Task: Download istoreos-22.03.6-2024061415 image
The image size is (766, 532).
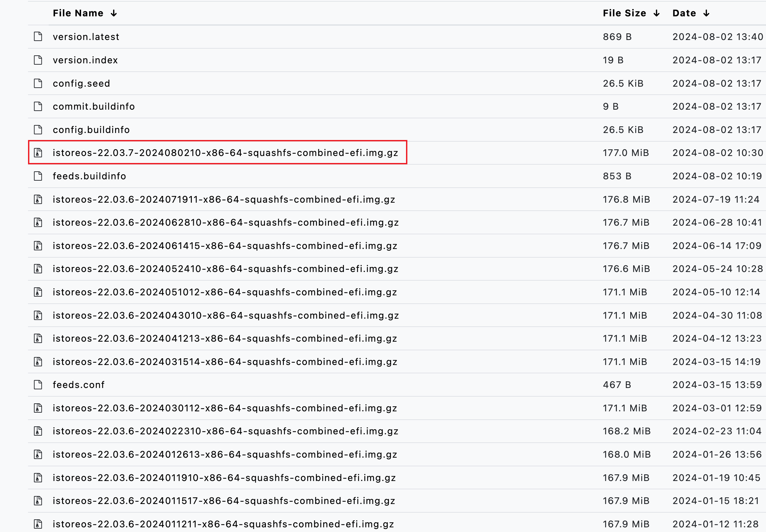Action: coord(225,246)
